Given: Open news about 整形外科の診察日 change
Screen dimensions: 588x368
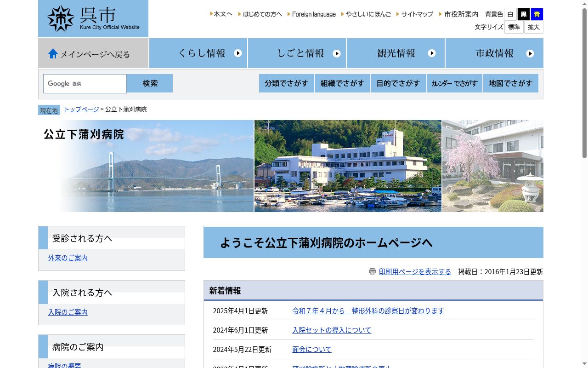Looking at the screenshot, I should (x=368, y=311).
